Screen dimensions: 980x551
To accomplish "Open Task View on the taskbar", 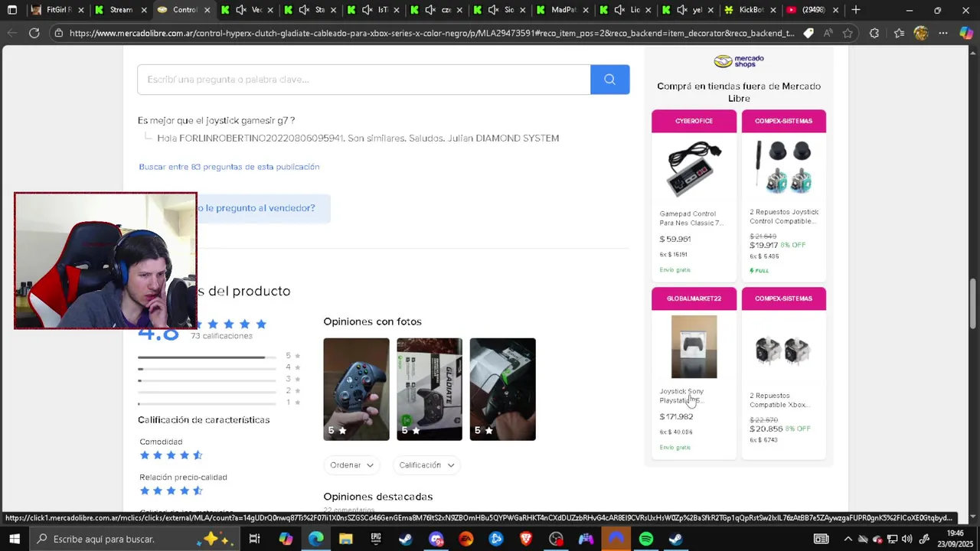I will 254,539.
